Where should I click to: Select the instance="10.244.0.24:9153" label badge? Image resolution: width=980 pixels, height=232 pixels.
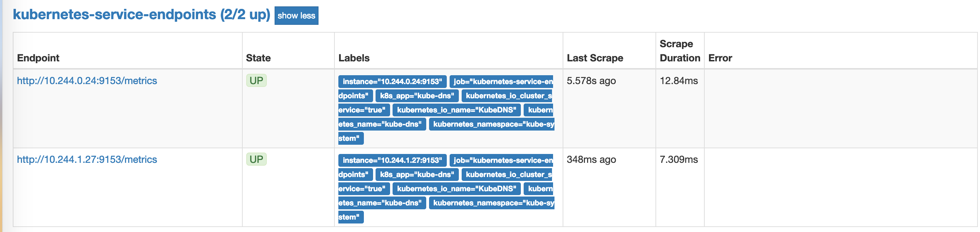coord(392,82)
